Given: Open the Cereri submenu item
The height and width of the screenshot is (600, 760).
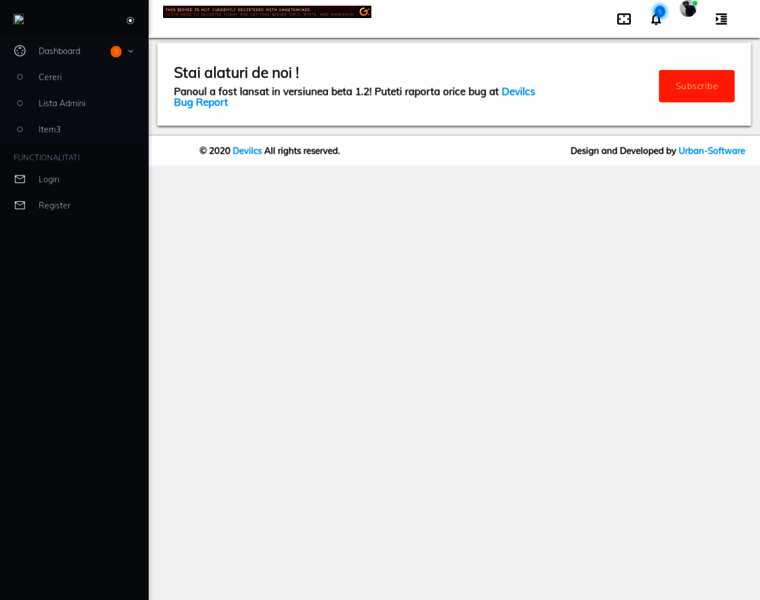Looking at the screenshot, I should tap(74, 77).
